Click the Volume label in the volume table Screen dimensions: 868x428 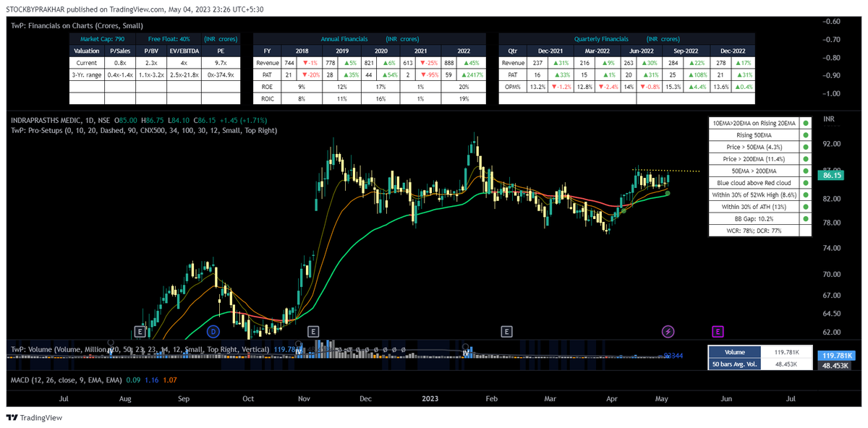click(x=734, y=353)
